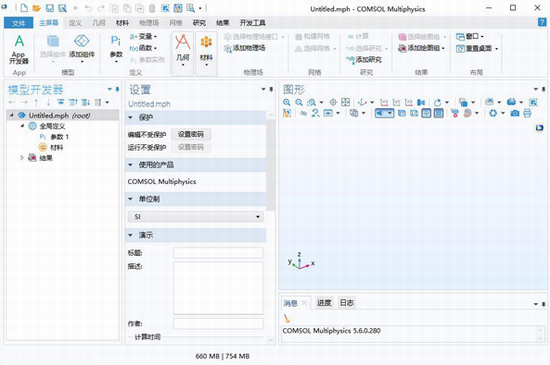Click the rotate view icon in graphics toolbar
The width and height of the screenshot is (550, 365).
437,102
